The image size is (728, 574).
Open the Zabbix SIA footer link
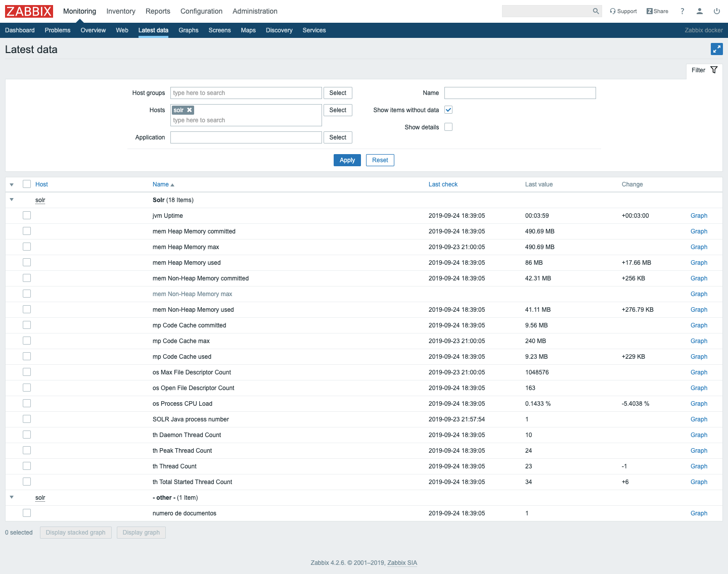402,563
